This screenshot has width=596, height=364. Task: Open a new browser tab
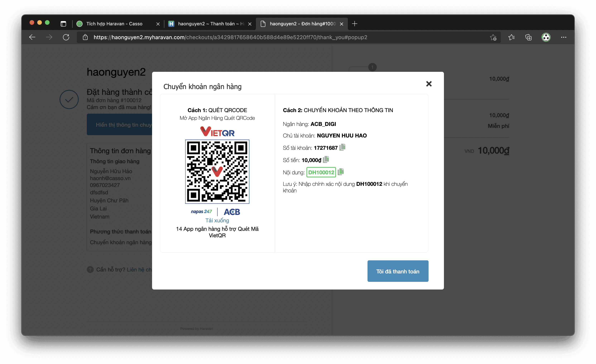[x=355, y=24]
